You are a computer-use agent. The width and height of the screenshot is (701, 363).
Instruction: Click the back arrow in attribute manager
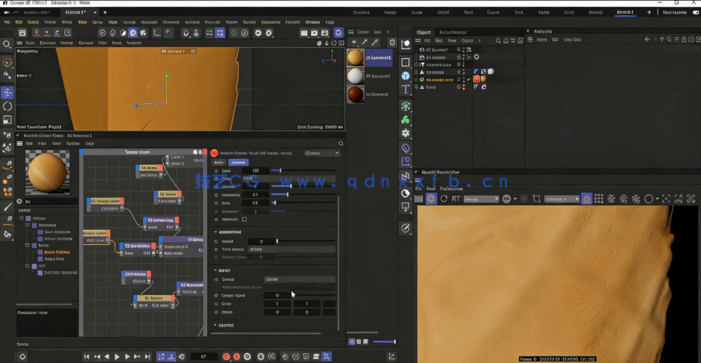point(647,39)
